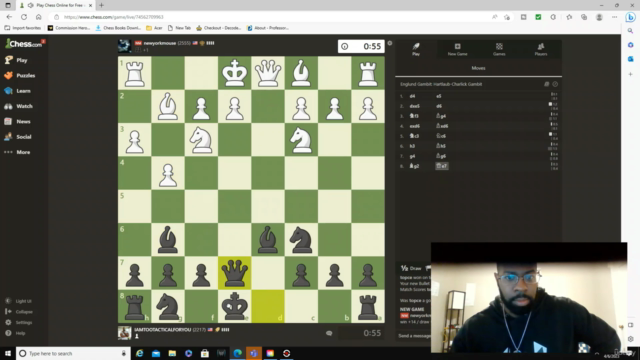Switch to the Play tab
Image resolution: width=640 pixels, height=360 pixels.
point(416,49)
